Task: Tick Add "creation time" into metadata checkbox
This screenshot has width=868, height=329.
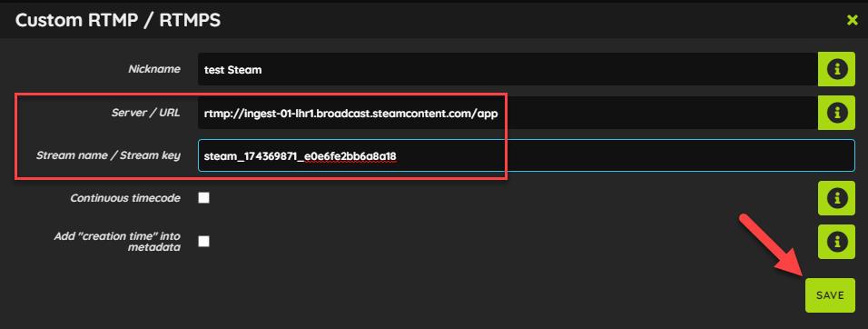Action: (203, 242)
